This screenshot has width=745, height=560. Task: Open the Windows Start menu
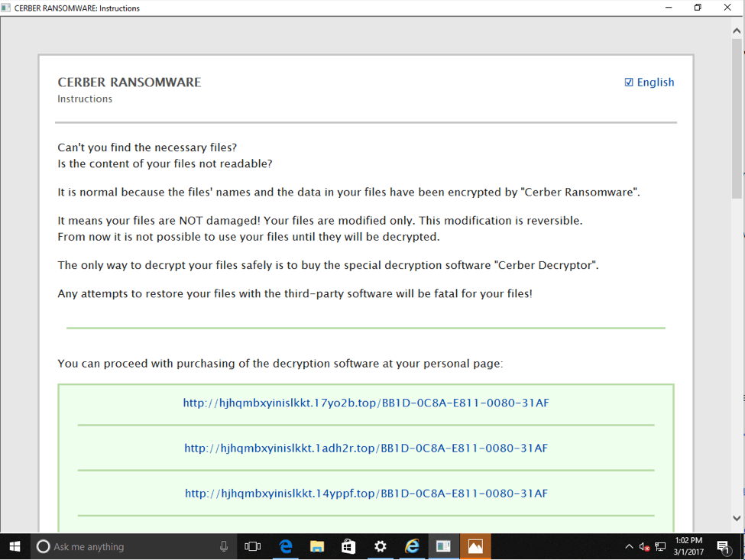pos(15,547)
